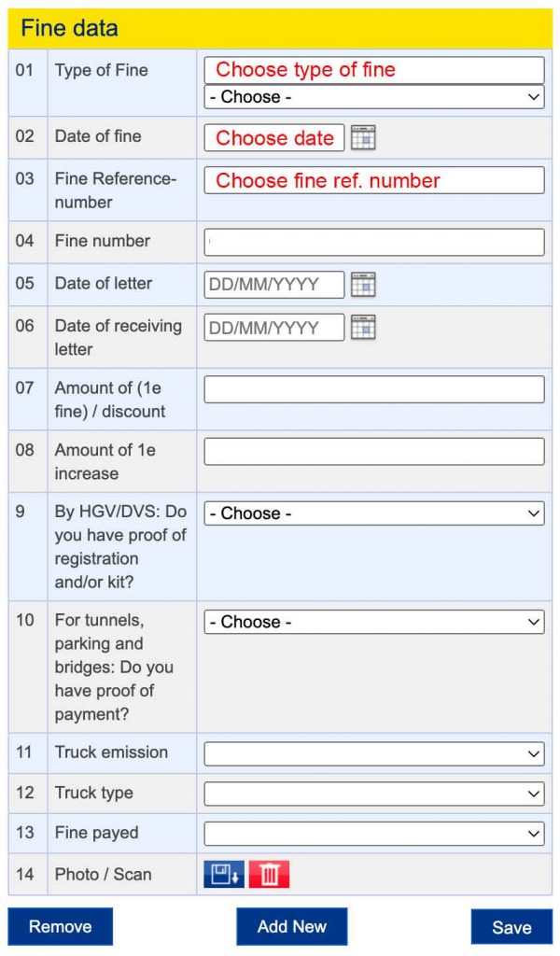Open the HGV/DVS proof of registration dropdown
The image size is (560, 956).
pos(373,513)
